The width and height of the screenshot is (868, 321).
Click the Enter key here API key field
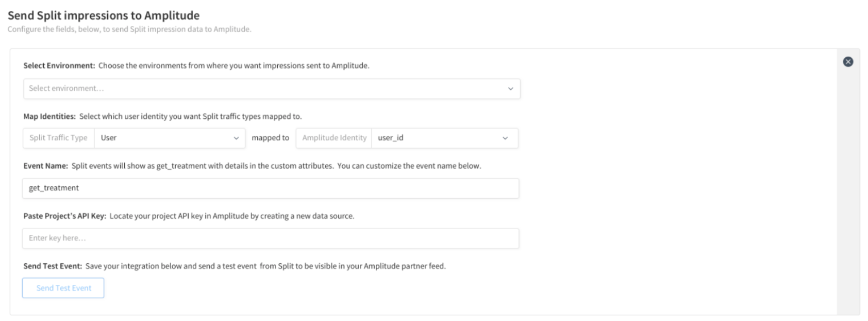tap(271, 238)
